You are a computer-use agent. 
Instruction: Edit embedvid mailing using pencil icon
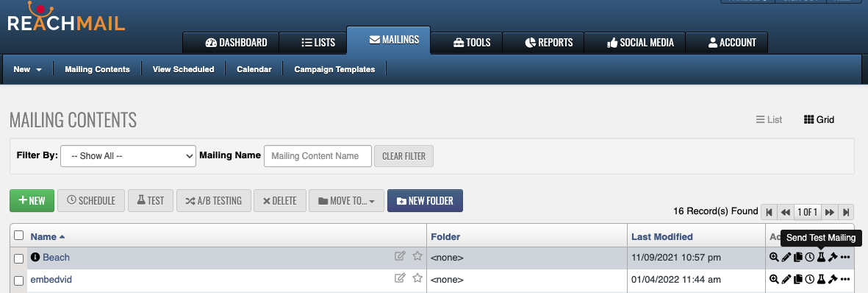tap(786, 279)
